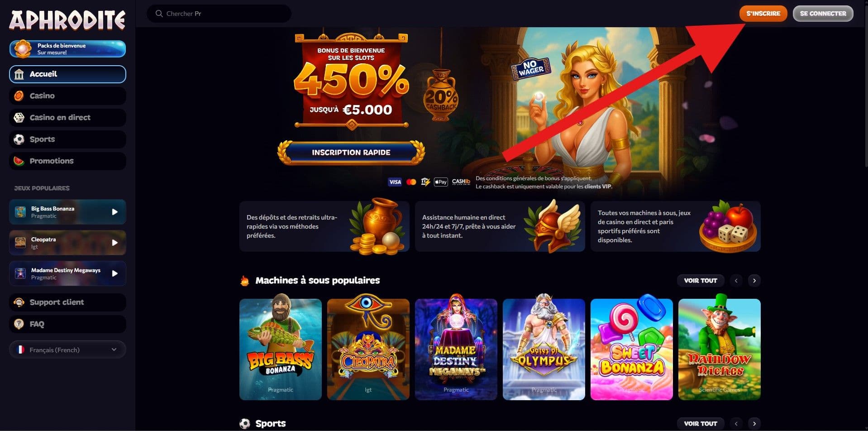Expand the Français (French) language dropdown
Viewport: 868px width, 431px height.
[67, 350]
